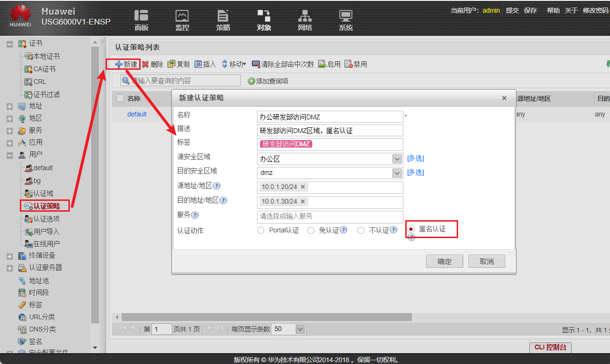Collapse the 证书 certificate tree node
The image size is (610, 364).
pyautogui.click(x=9, y=44)
